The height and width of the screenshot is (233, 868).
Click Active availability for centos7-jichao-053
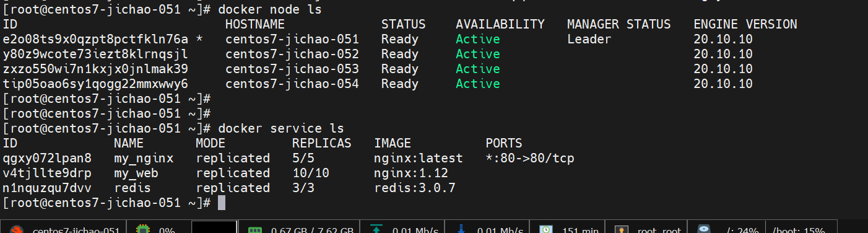tap(478, 69)
